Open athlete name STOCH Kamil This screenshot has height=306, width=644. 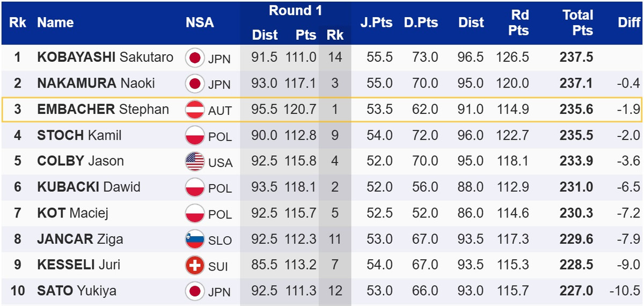point(79,135)
